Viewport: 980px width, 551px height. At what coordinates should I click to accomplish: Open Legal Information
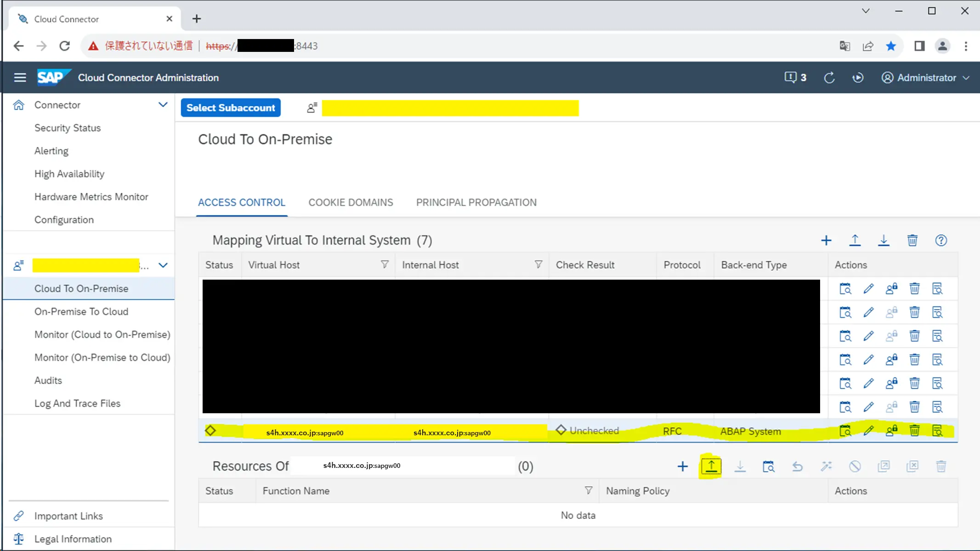tap(73, 539)
